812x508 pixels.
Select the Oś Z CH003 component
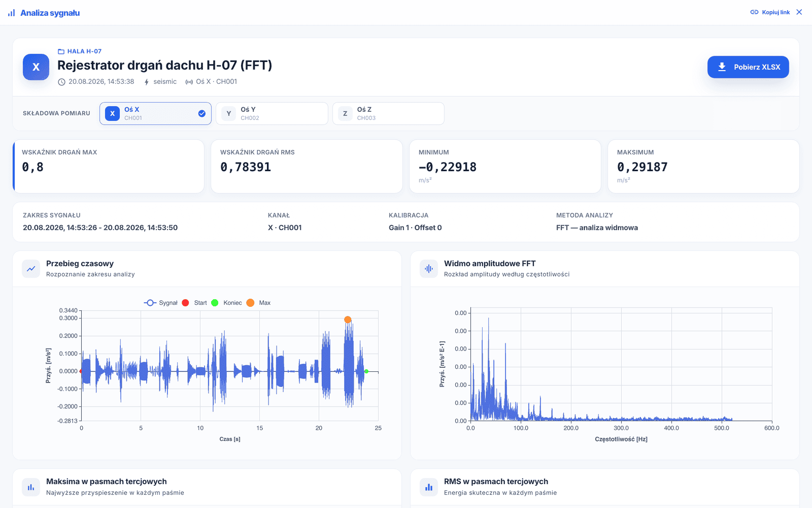pos(388,113)
